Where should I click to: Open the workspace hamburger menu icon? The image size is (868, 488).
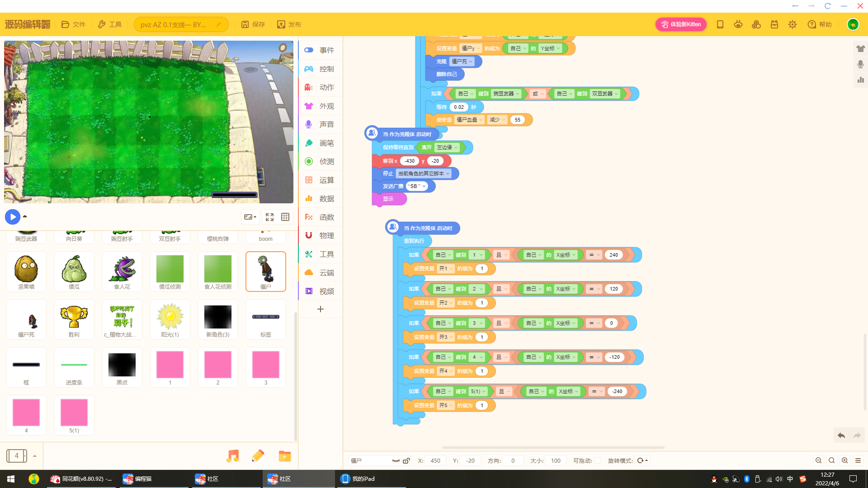click(858, 460)
